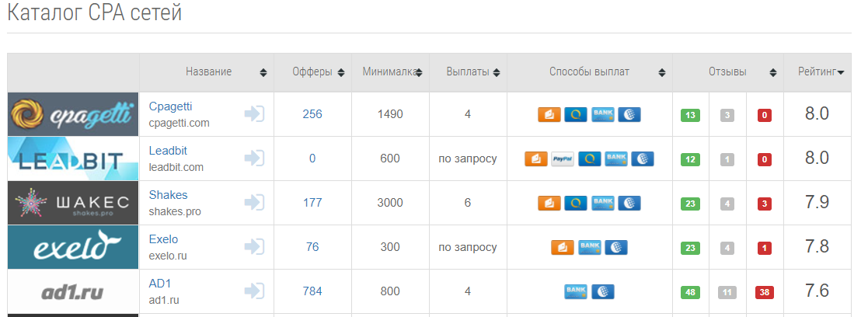868x317 pixels.
Task: Click the Exelo logo thumbnail
Action: pos(73,247)
